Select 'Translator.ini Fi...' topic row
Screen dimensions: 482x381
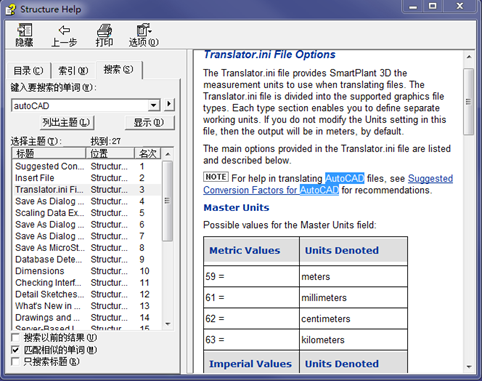87,189
